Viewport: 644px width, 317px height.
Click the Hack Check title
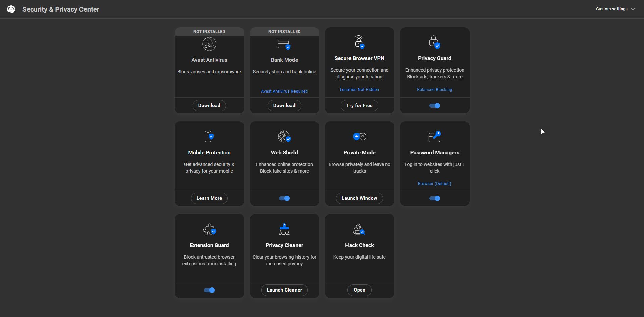coord(360,245)
